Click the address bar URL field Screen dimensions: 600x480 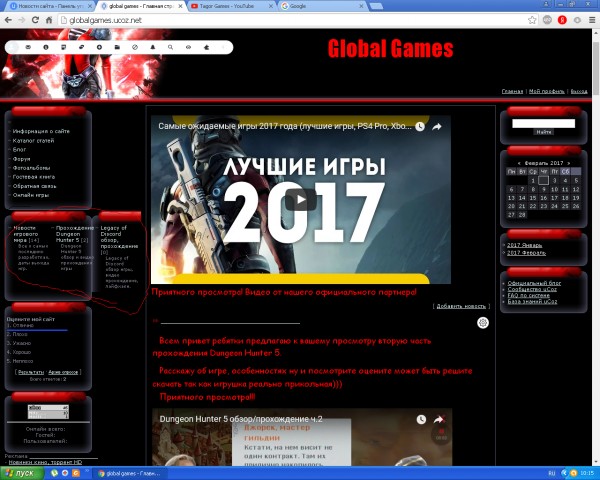point(293,20)
